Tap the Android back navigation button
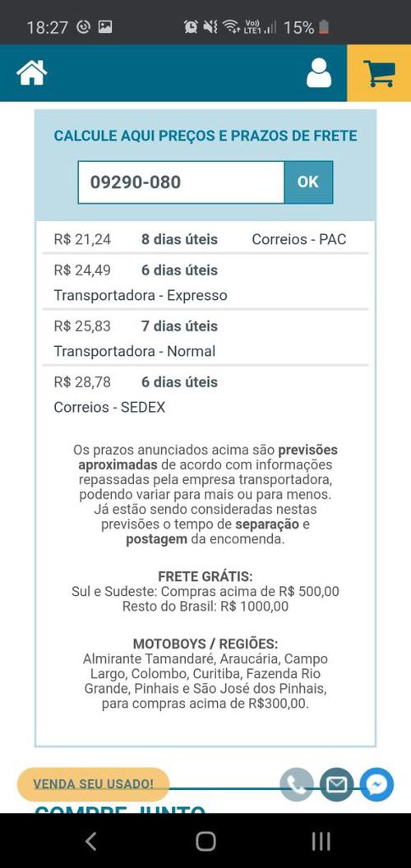 91,841
